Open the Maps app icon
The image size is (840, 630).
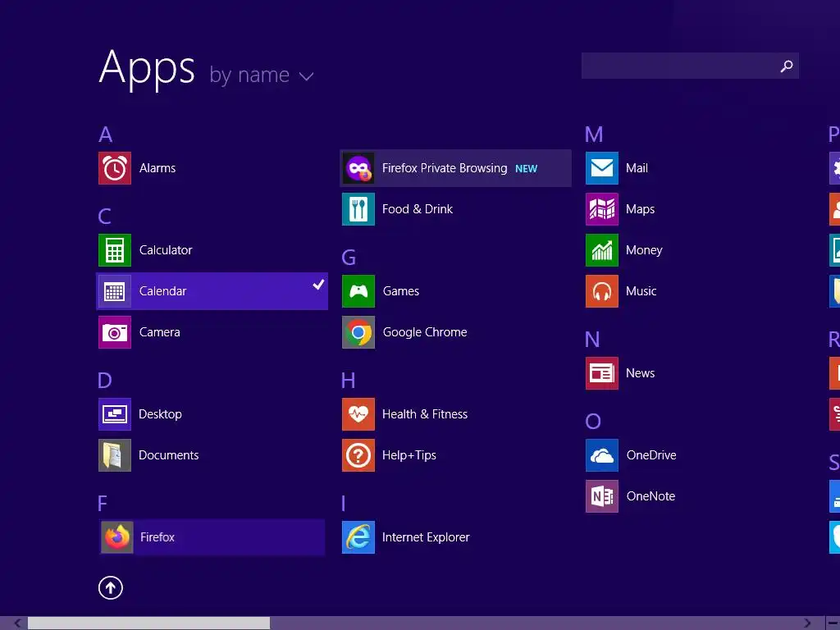coord(602,209)
